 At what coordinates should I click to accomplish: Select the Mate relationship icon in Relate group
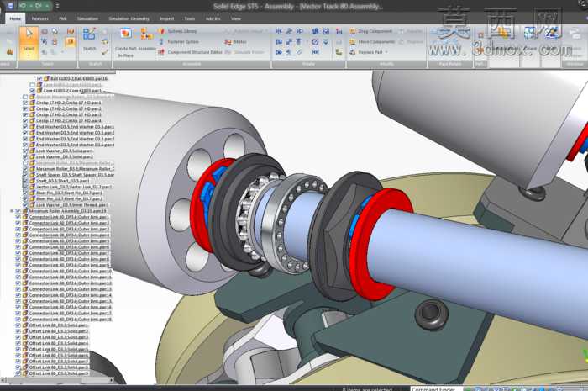tap(278, 31)
